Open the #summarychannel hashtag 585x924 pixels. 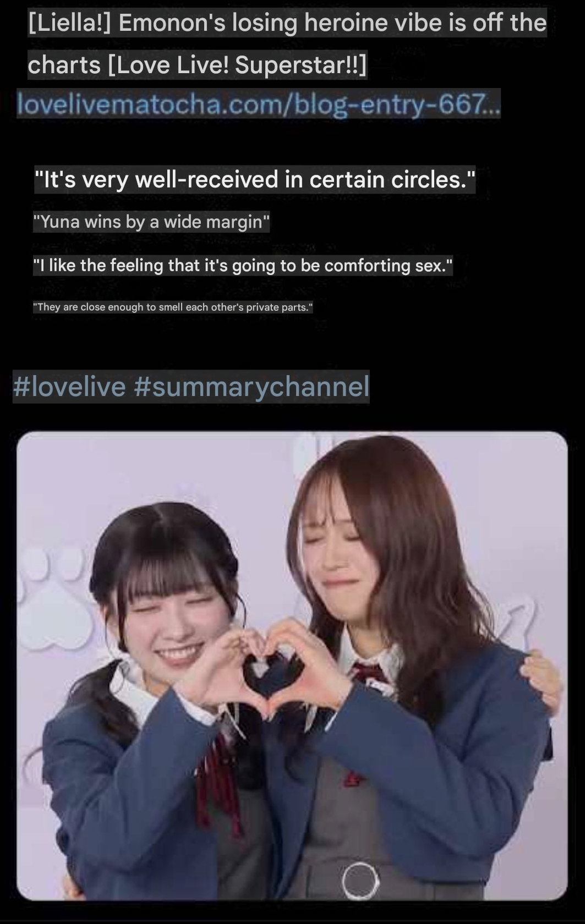252,386
